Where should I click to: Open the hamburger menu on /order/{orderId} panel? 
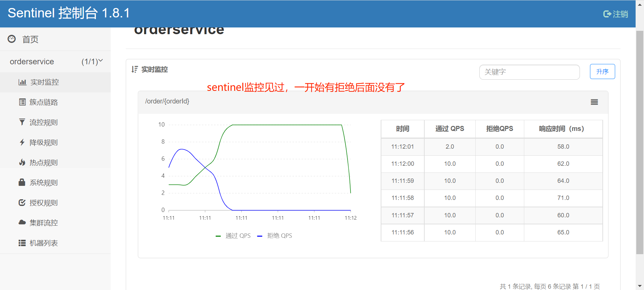[x=594, y=102]
